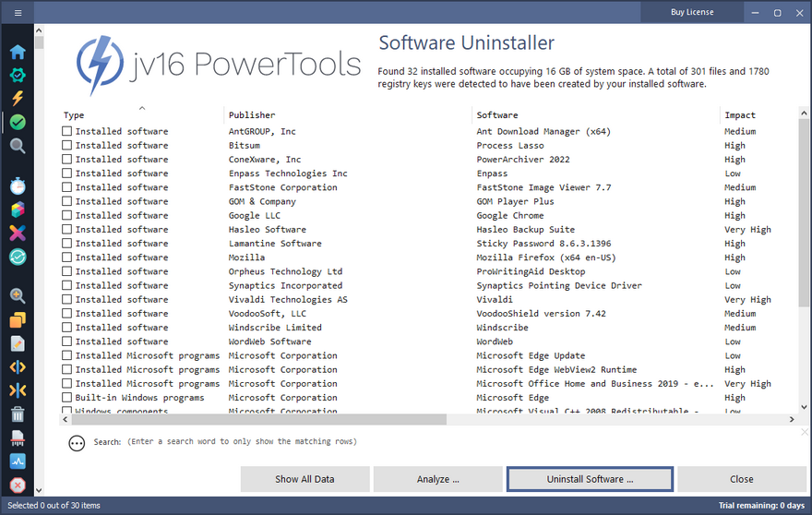This screenshot has height=515, width=812.
Task: Select the FastStone Image Viewer 7.7 entry
Action: 543,187
